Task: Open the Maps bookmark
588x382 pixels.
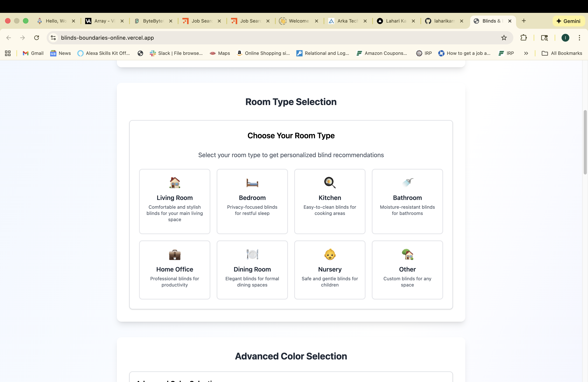Action: (x=220, y=53)
